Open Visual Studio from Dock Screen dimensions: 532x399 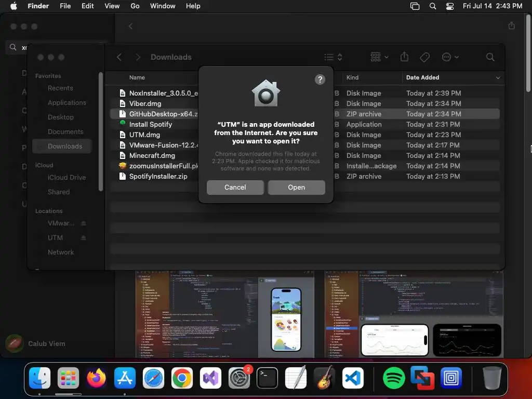coord(210,378)
